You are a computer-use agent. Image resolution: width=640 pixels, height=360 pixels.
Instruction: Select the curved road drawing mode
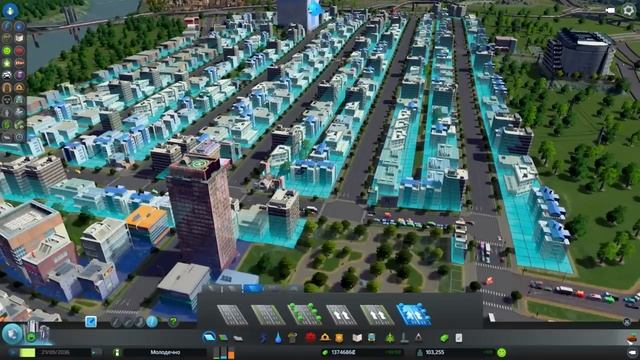(128, 322)
